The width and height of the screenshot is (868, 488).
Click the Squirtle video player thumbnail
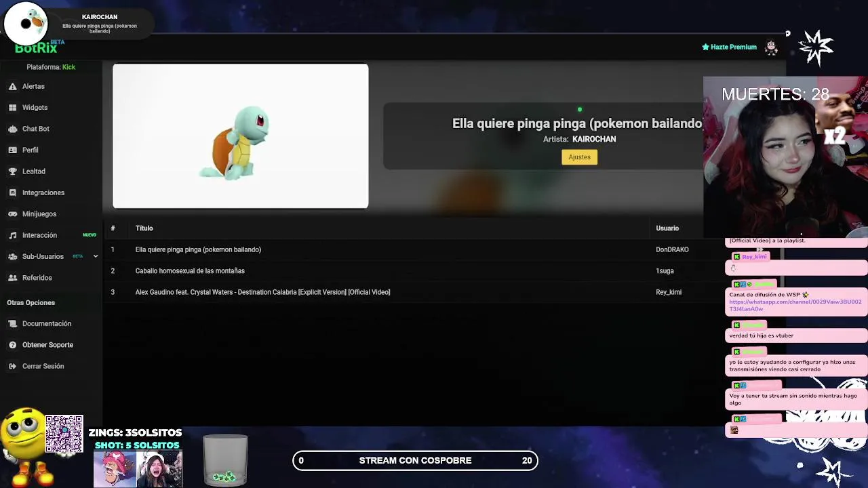(x=241, y=136)
